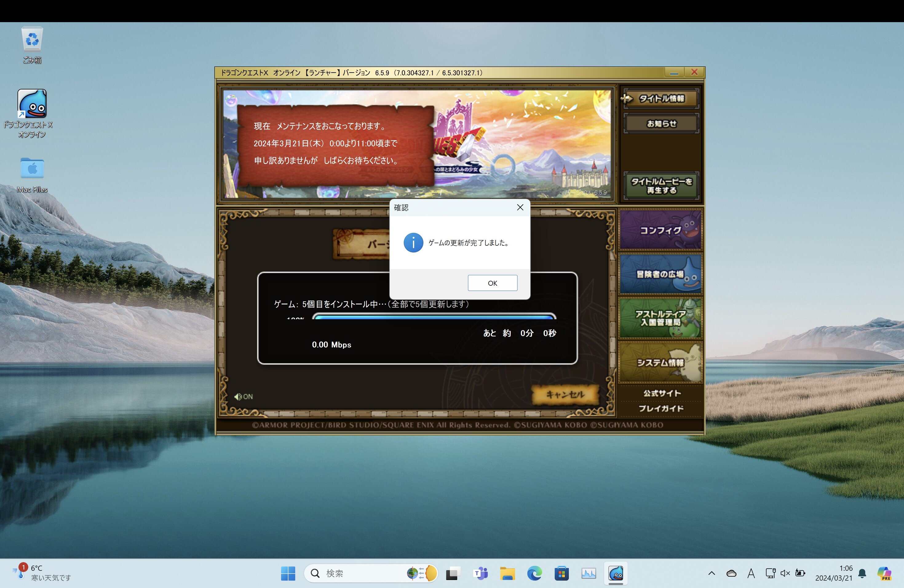Open the network display tray icon
Image resolution: width=904 pixels, height=588 pixels.
pyautogui.click(x=770, y=573)
